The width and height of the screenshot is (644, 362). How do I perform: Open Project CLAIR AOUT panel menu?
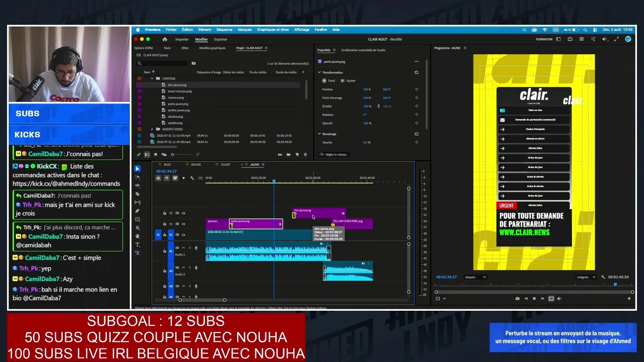pos(266,48)
